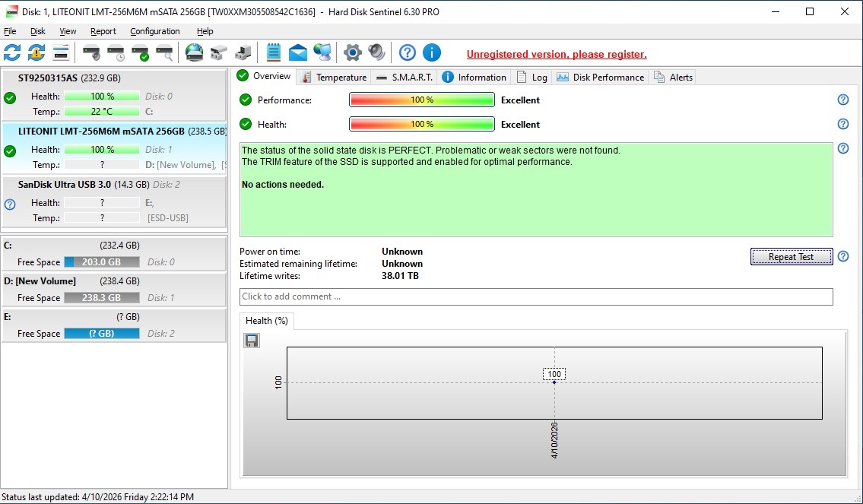Click the disk with speaker test icon
863x504 pixels.
[91, 52]
